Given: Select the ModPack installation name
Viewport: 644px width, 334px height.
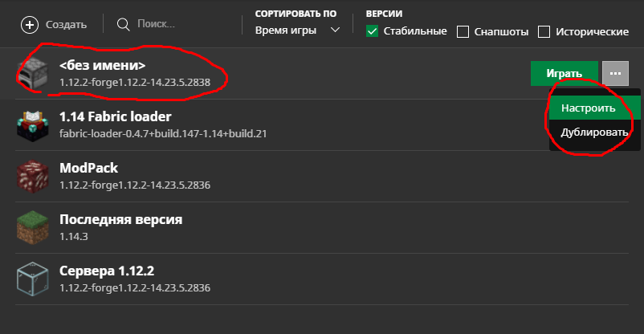Looking at the screenshot, I should coord(89,169).
